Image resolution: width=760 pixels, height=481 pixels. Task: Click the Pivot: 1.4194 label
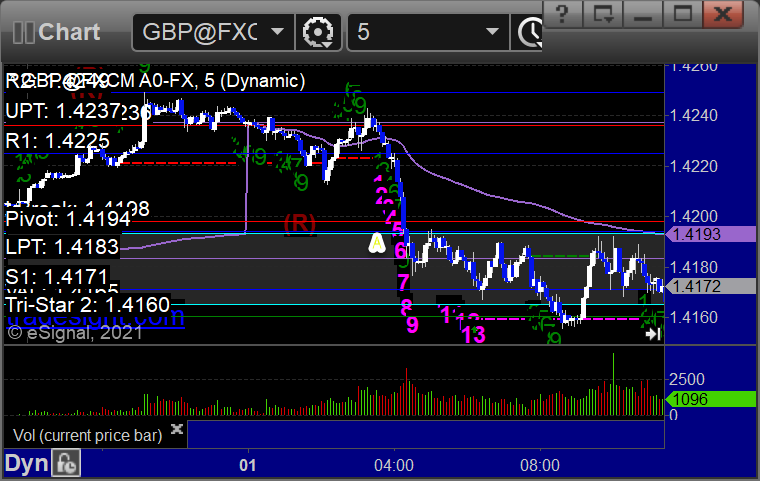(x=68, y=219)
